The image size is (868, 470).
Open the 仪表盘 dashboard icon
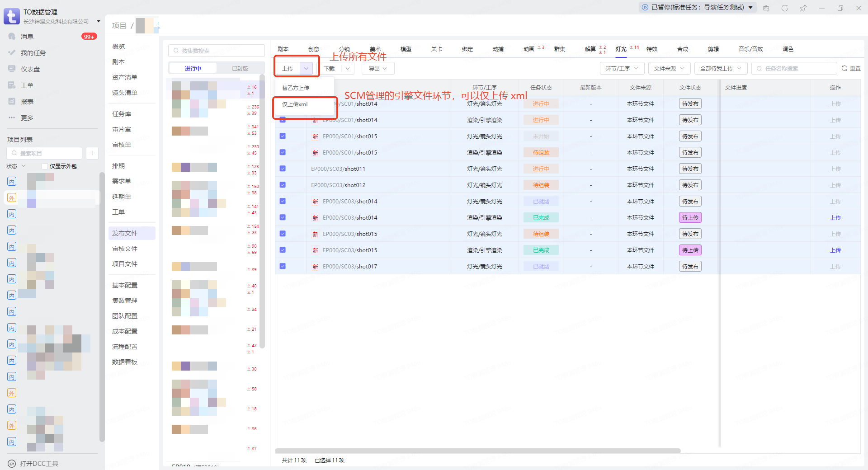[x=12, y=69]
